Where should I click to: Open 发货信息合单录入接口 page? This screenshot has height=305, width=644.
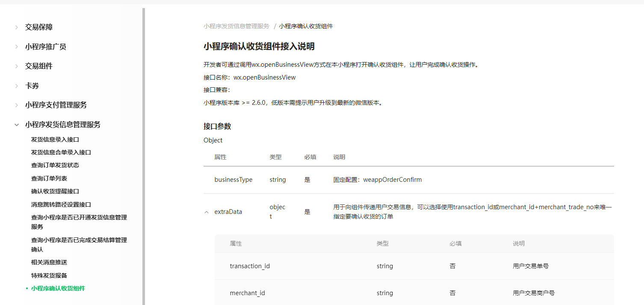point(61,152)
